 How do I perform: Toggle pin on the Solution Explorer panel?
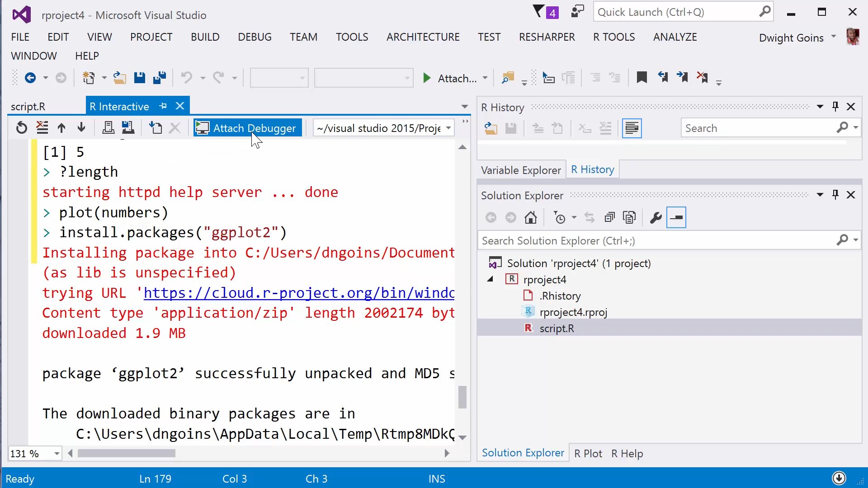835,195
